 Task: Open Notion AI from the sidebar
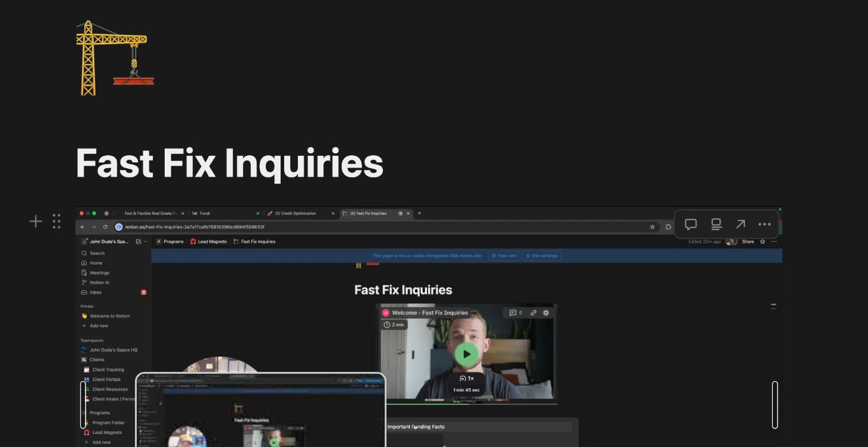coord(97,282)
